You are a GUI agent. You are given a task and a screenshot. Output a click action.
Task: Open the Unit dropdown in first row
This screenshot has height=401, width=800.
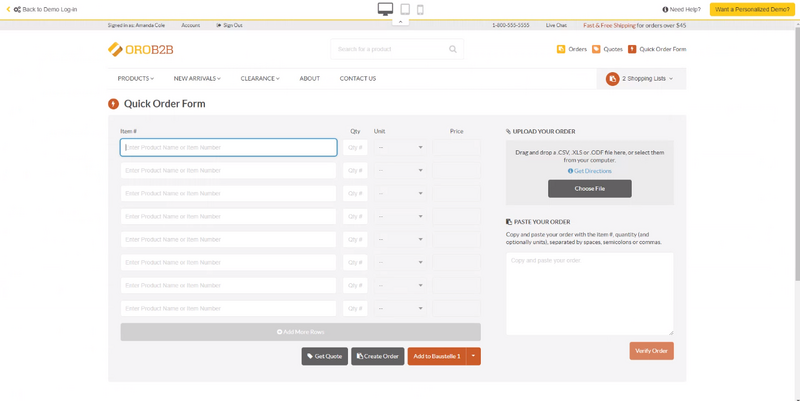402,147
